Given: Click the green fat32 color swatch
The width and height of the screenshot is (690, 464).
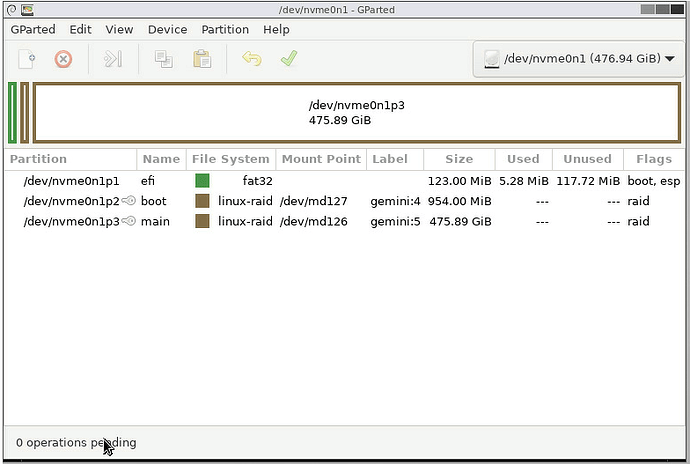Looking at the screenshot, I should coord(202,180).
